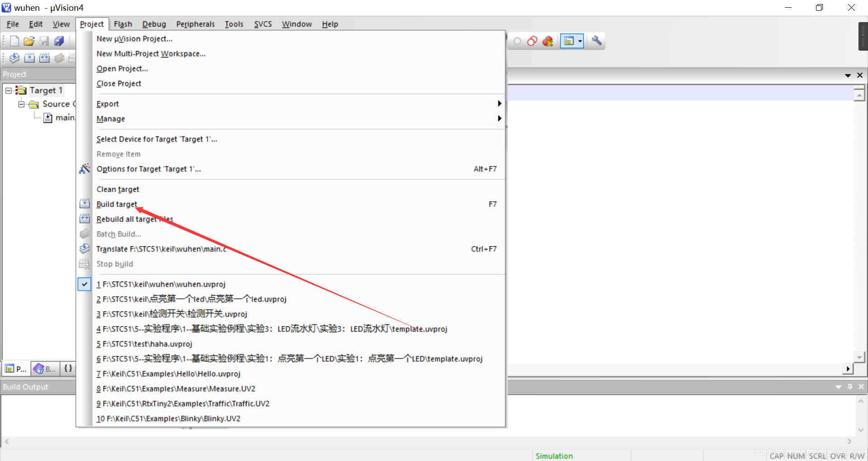Collapse the Target 1 tree node
Screen dimensions: 868x461
point(8,90)
